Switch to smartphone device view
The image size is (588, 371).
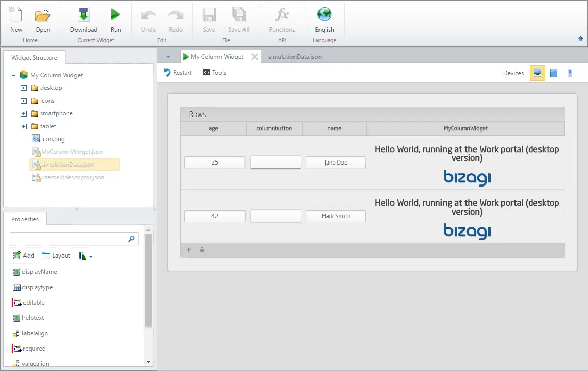tap(570, 73)
